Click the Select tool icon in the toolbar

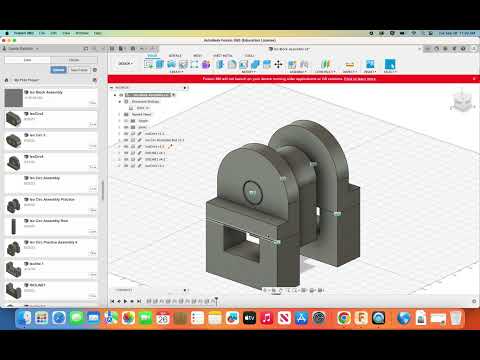coord(390,64)
